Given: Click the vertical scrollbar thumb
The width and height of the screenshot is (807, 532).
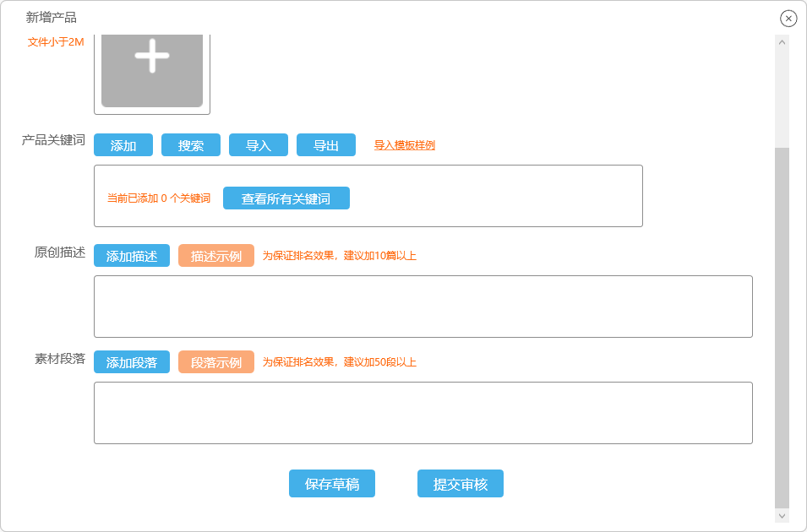Looking at the screenshot, I should 782,328.
